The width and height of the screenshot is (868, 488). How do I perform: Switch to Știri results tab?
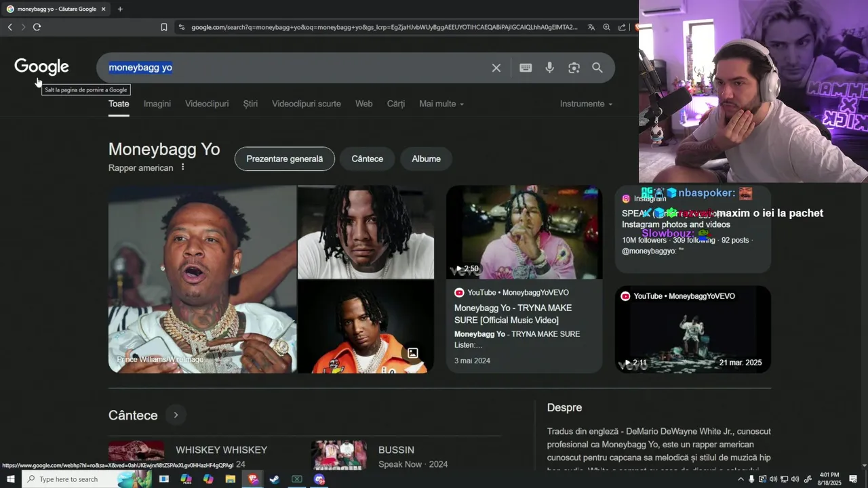(250, 104)
